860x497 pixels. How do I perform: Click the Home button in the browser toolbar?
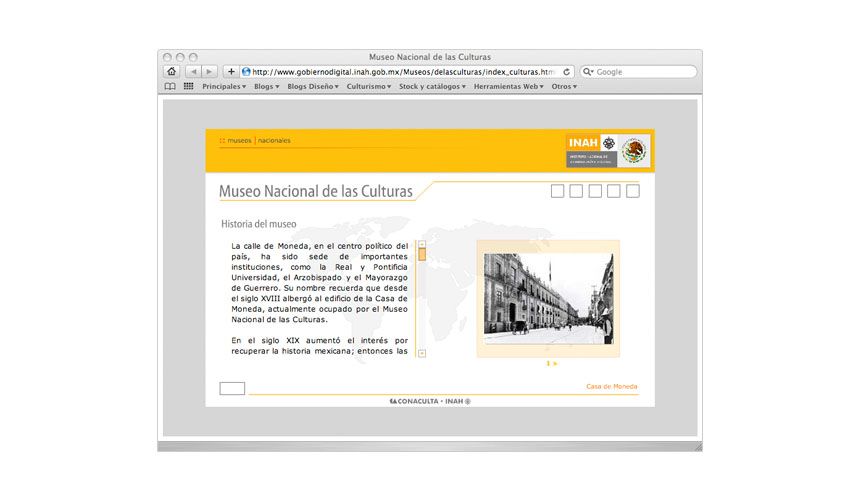[172, 72]
